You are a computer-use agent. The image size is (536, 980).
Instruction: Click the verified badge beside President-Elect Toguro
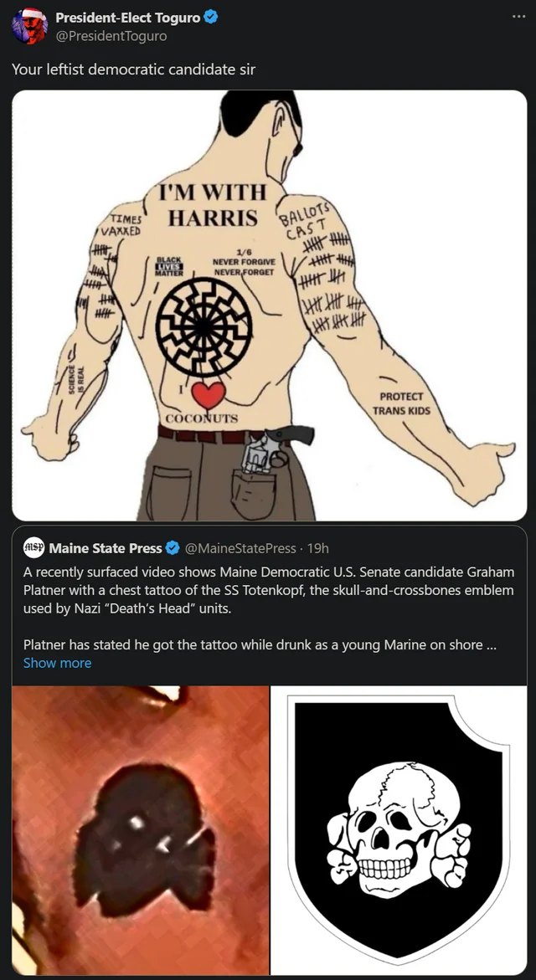(212, 18)
